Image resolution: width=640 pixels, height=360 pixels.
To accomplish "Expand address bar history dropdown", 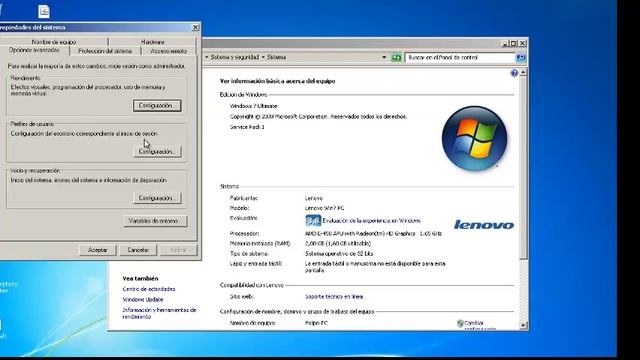I will click(384, 58).
